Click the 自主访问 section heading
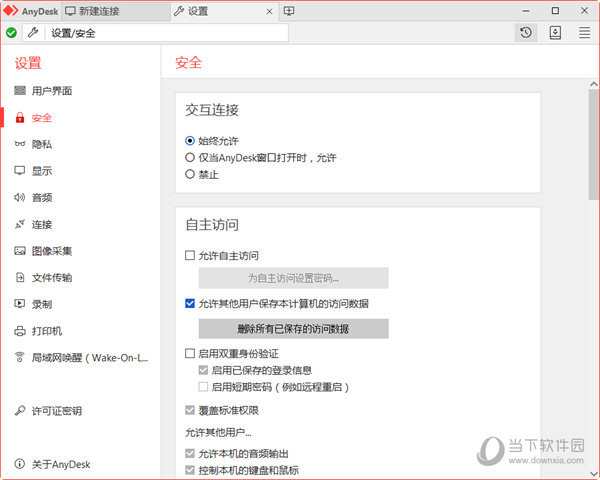Viewport: 600px width, 480px height. [x=212, y=224]
